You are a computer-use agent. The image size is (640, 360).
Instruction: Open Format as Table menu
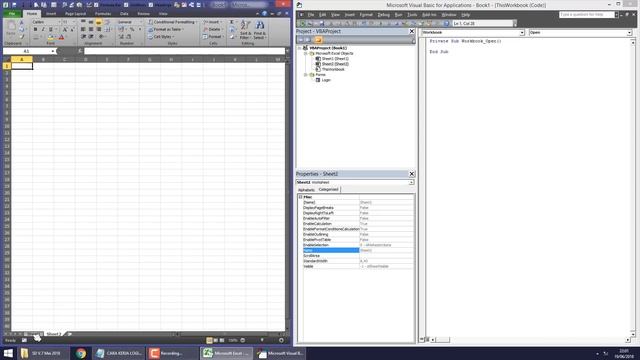166,29
